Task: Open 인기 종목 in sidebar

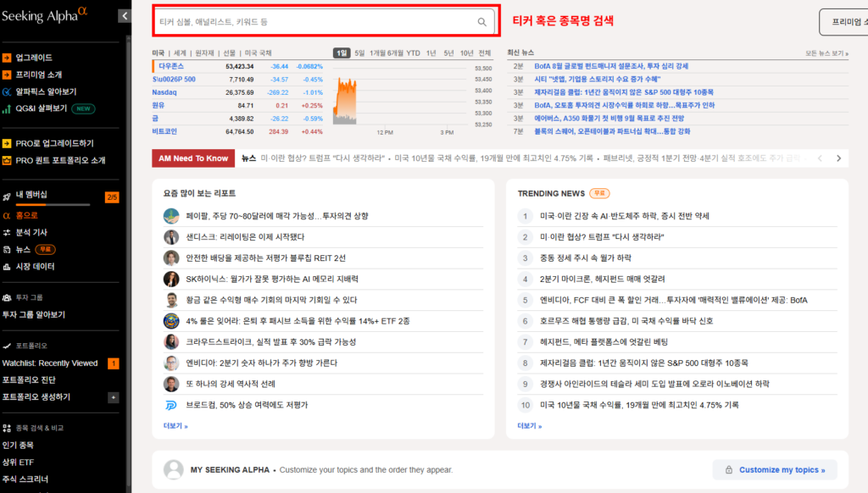Action: pos(18,446)
